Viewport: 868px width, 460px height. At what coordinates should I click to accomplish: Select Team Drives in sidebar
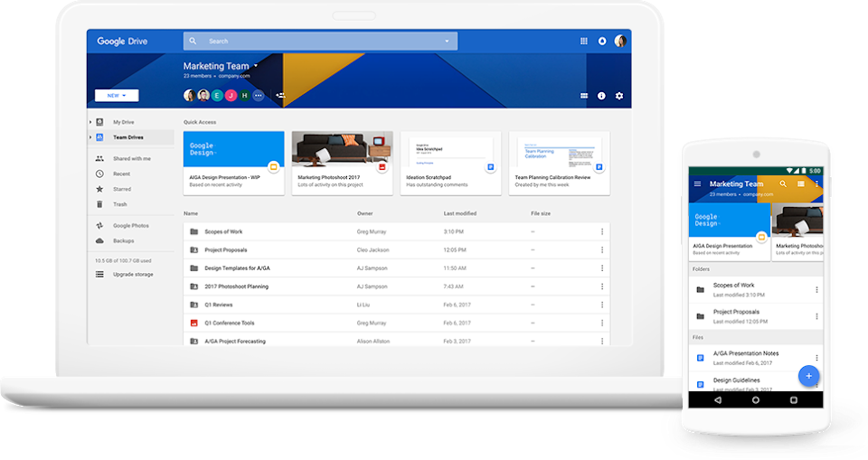click(128, 137)
